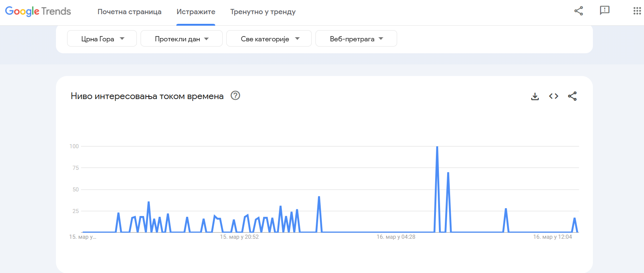Expand the Црна Гора region dropdown
Image resolution: width=644 pixels, height=273 pixels.
pos(102,38)
